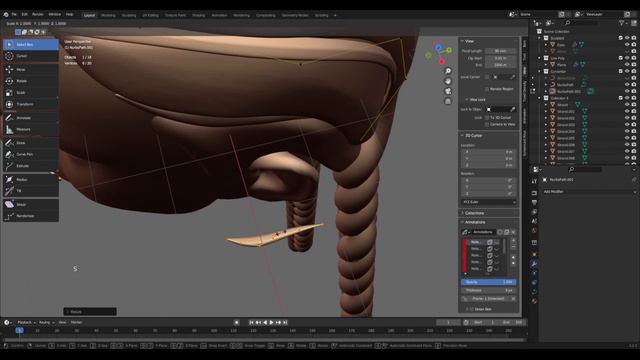Open the Render properties tab icon
The width and height of the screenshot is (640, 360).
(x=534, y=193)
